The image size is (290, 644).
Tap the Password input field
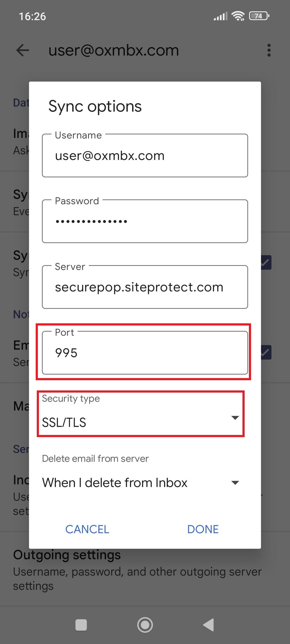[x=145, y=222]
